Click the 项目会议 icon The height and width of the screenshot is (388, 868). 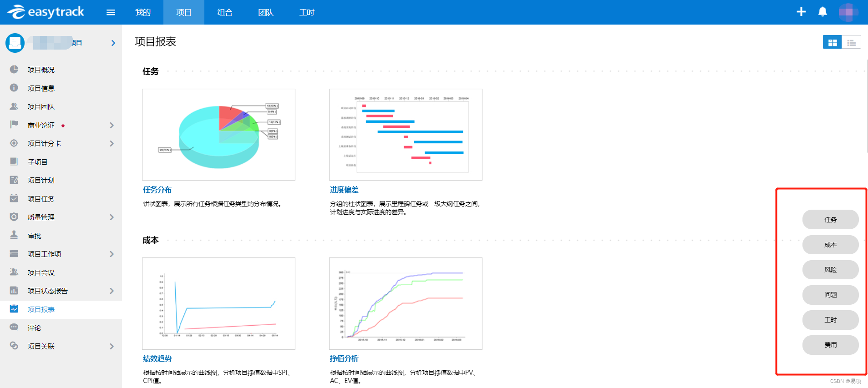14,272
